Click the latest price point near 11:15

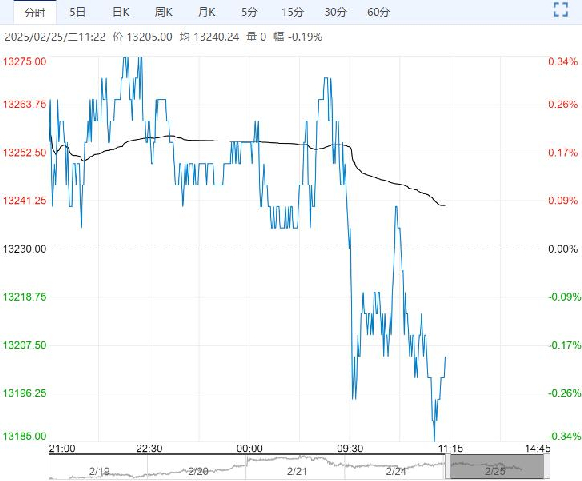click(x=445, y=357)
